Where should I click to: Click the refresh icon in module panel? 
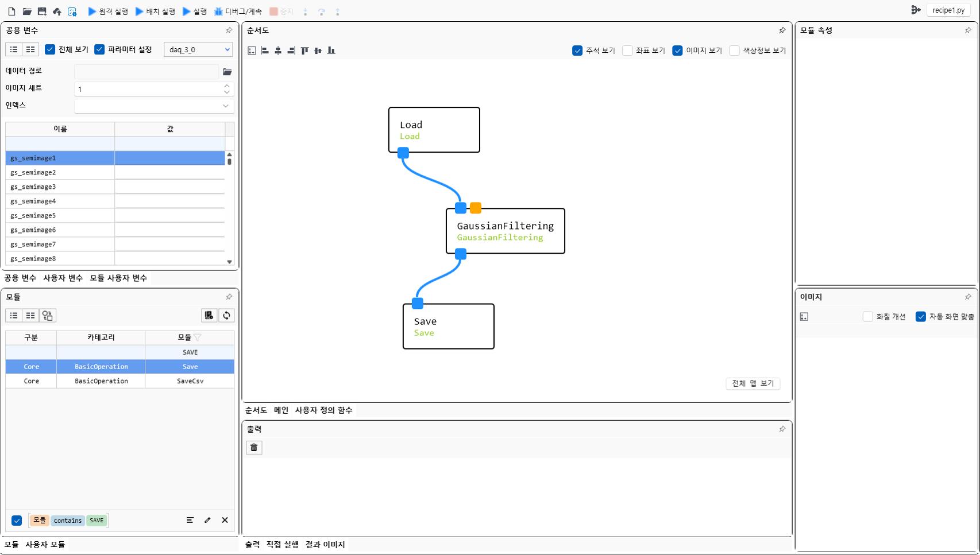[227, 316]
